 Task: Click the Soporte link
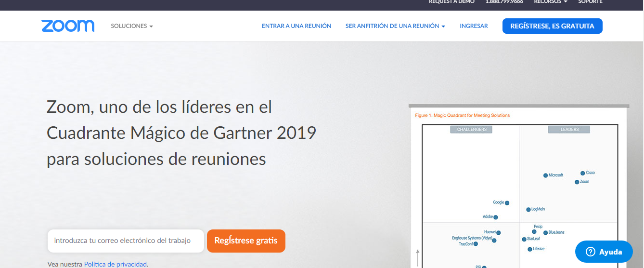(590, 1)
